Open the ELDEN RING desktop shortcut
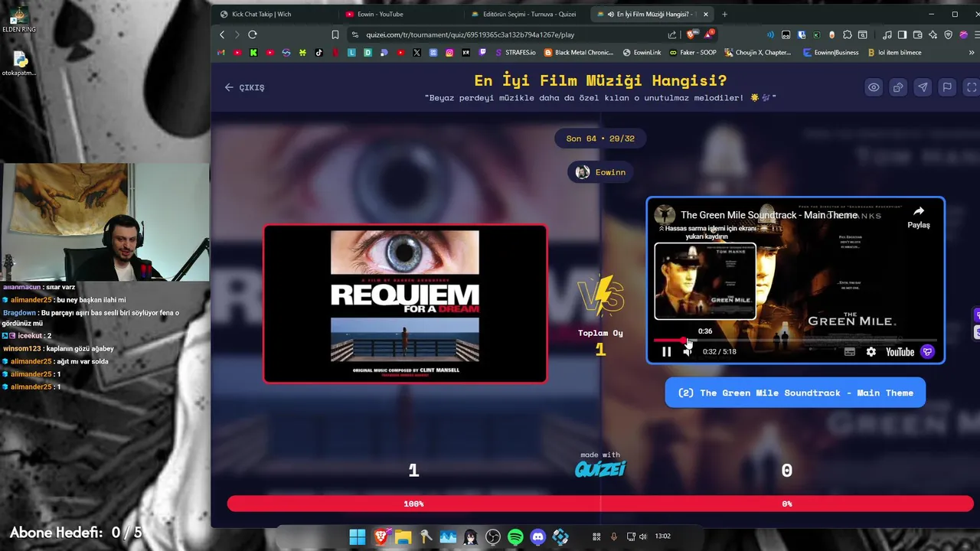Image resolution: width=980 pixels, height=551 pixels. [x=18, y=19]
